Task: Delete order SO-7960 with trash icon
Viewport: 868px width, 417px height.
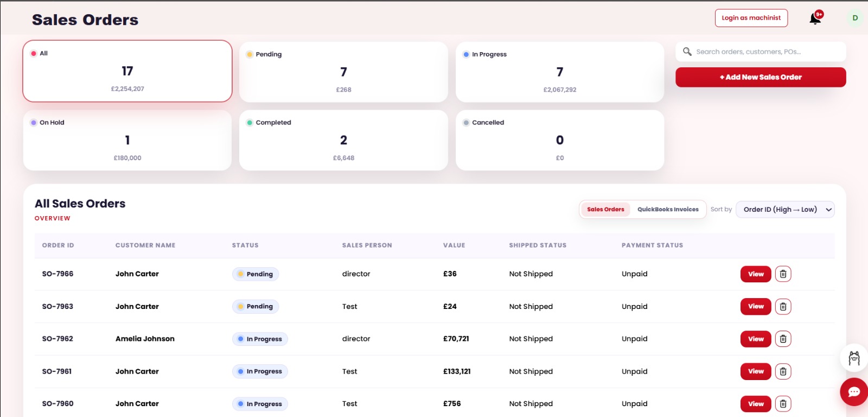Action: [783, 403]
